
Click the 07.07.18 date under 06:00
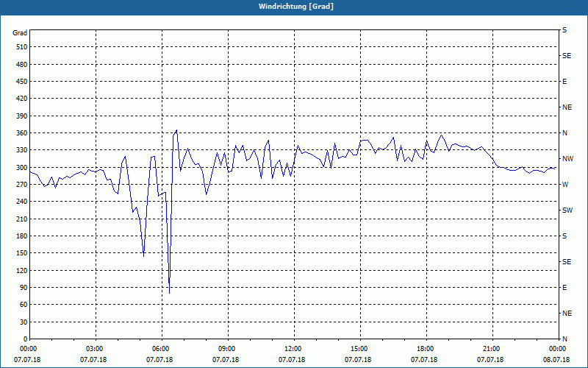coord(159,360)
